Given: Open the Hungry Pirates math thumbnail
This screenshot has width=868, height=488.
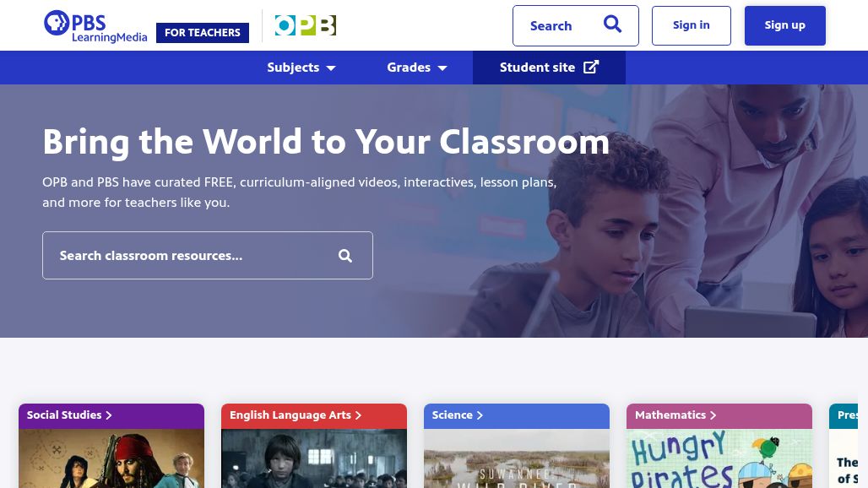Looking at the screenshot, I should pyautogui.click(x=719, y=458).
